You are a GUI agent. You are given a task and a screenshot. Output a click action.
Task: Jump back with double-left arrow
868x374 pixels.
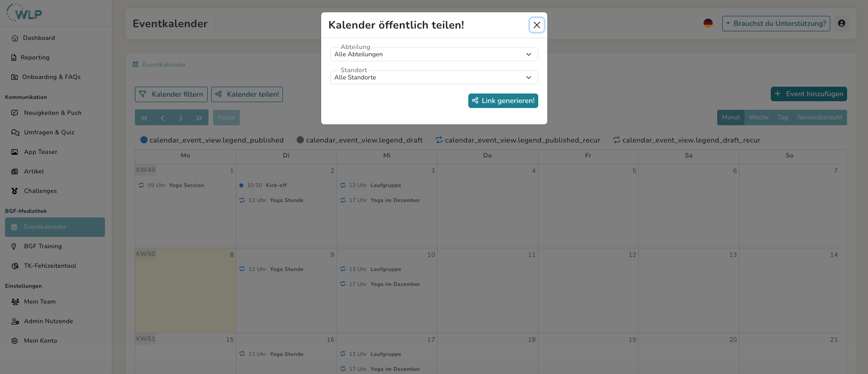tap(144, 118)
